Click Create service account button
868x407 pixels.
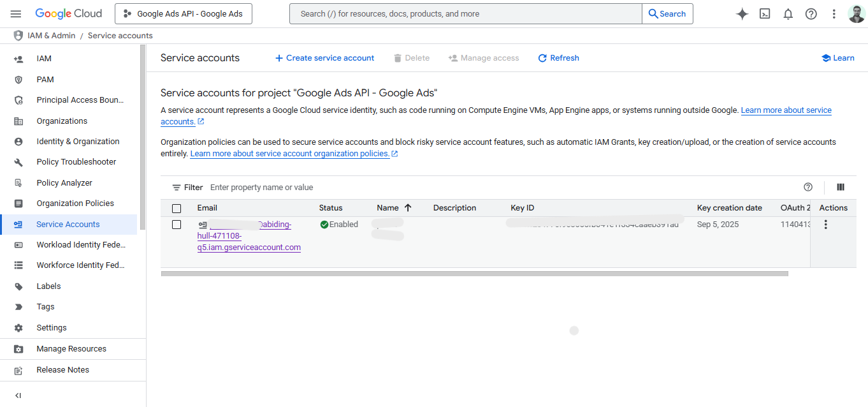tap(324, 58)
